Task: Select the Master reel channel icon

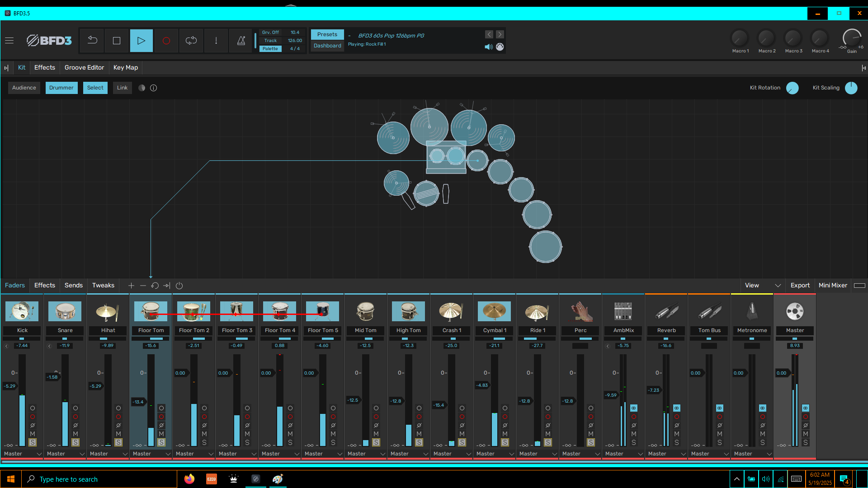Action: click(795, 311)
